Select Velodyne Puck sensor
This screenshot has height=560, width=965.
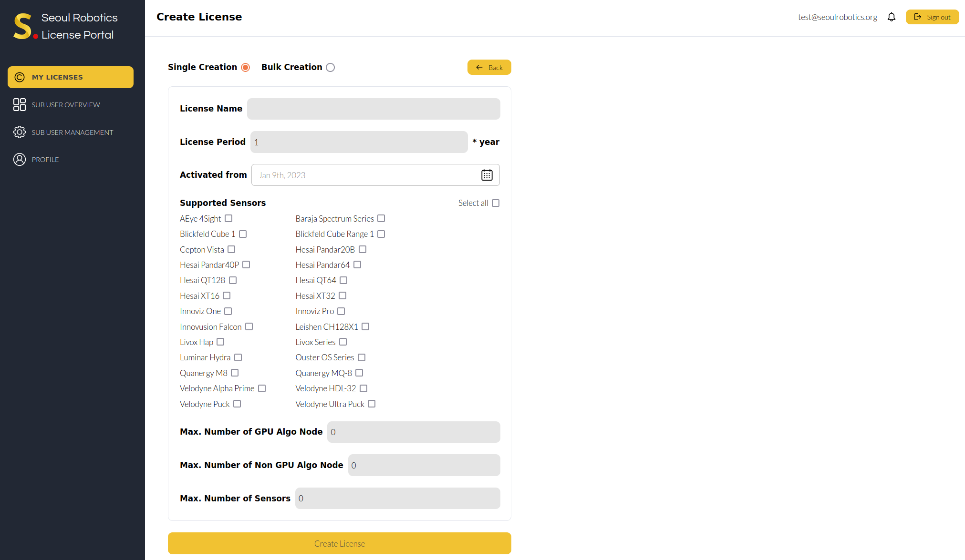point(237,404)
